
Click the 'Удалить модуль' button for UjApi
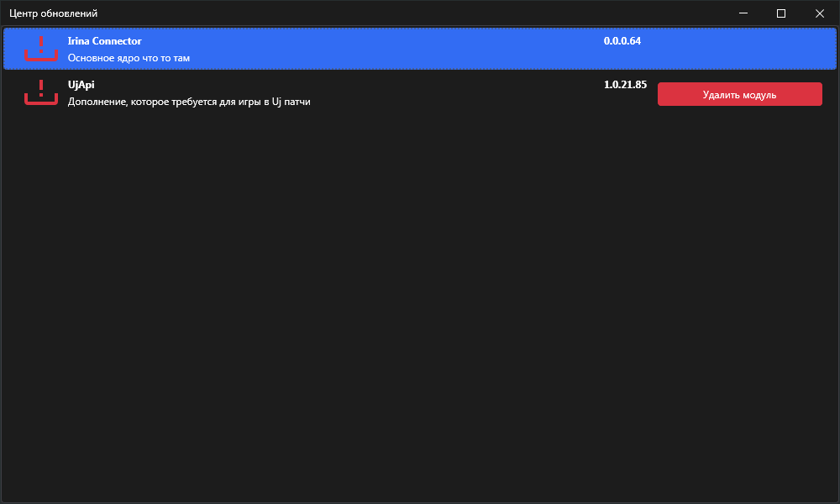pyautogui.click(x=739, y=94)
